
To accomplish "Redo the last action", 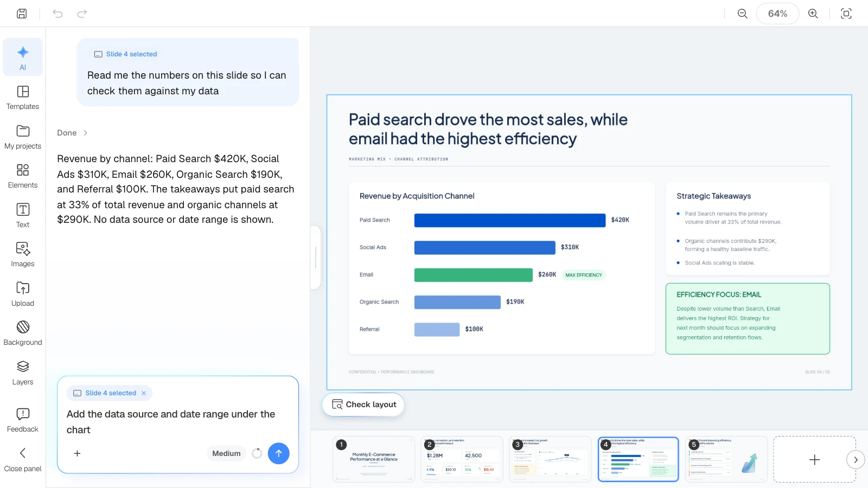I will (x=82, y=14).
